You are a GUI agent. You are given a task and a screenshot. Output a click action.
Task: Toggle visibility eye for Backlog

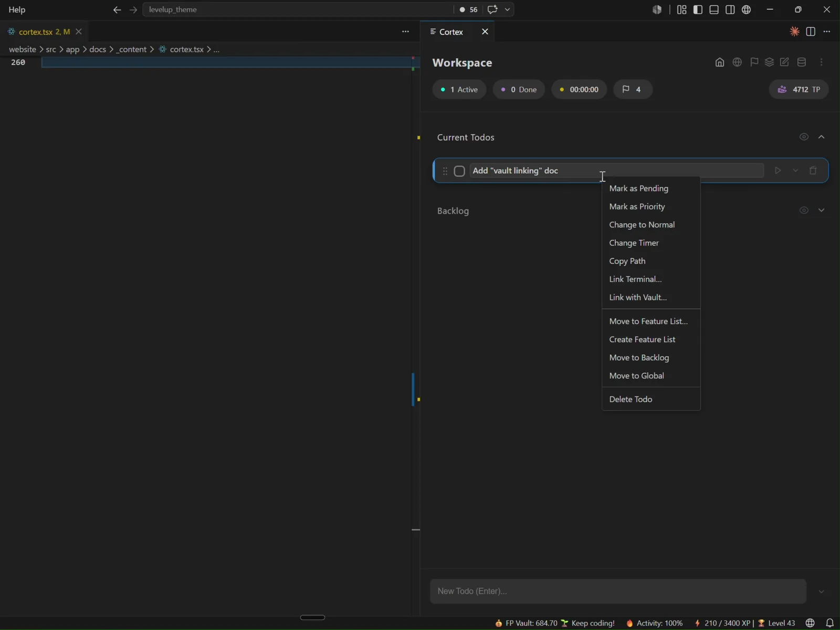point(804,211)
